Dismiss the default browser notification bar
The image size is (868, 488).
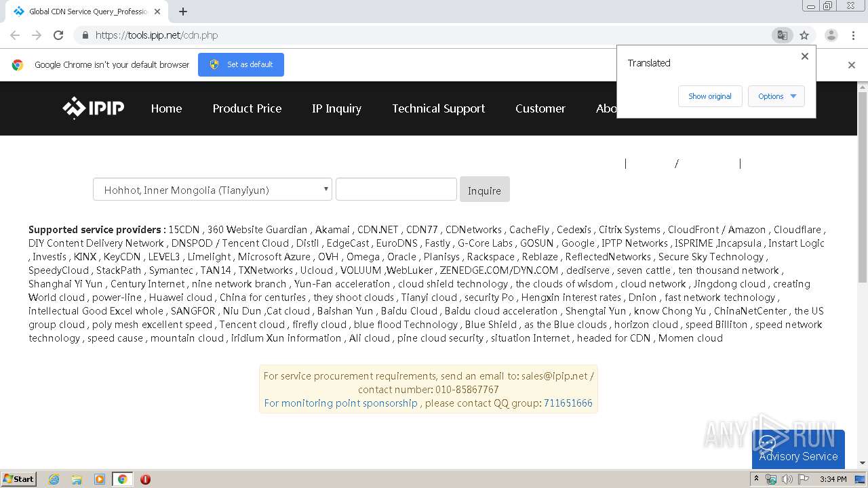[x=852, y=65]
